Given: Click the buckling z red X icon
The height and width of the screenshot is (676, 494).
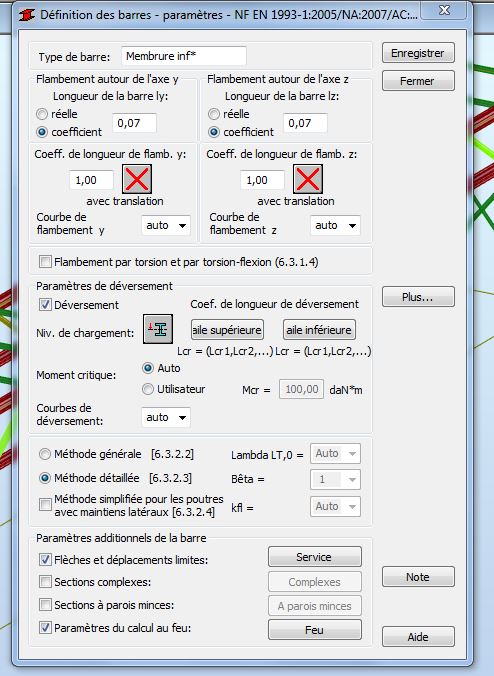Looking at the screenshot, I should coord(308,179).
